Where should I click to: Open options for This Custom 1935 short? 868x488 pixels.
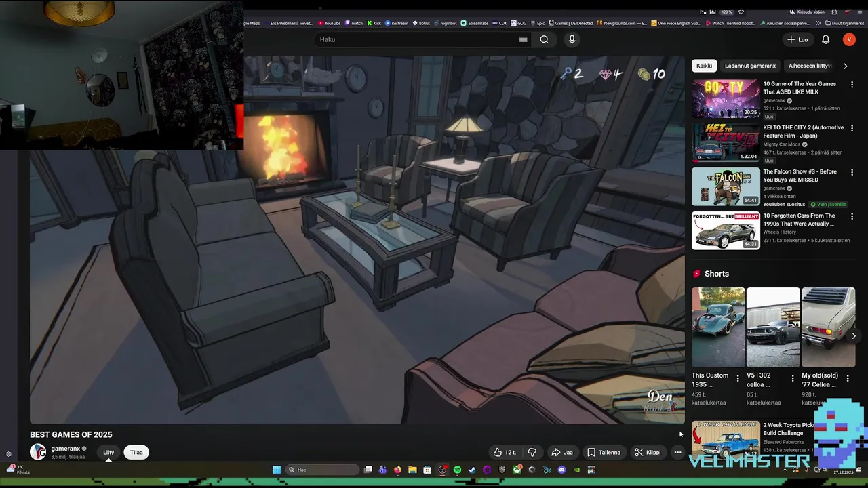click(738, 378)
